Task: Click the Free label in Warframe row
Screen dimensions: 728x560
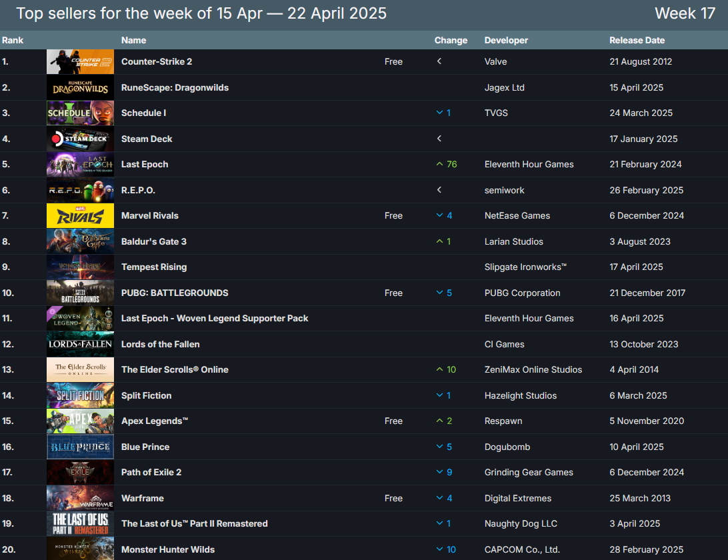Action: point(393,498)
